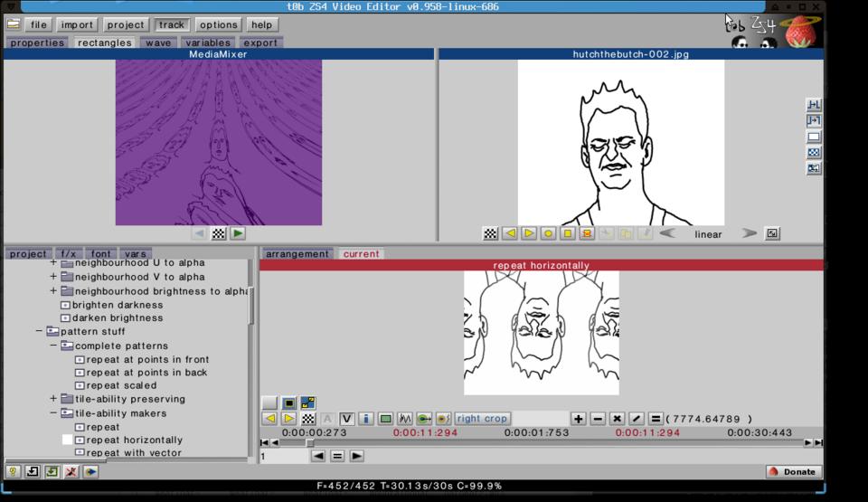Switch to the wave tab
868x502 pixels.
158,43
